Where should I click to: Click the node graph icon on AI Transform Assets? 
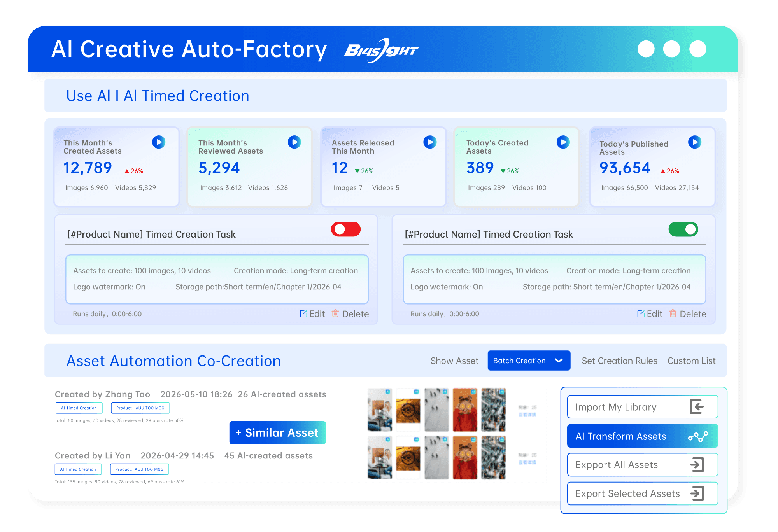(698, 437)
